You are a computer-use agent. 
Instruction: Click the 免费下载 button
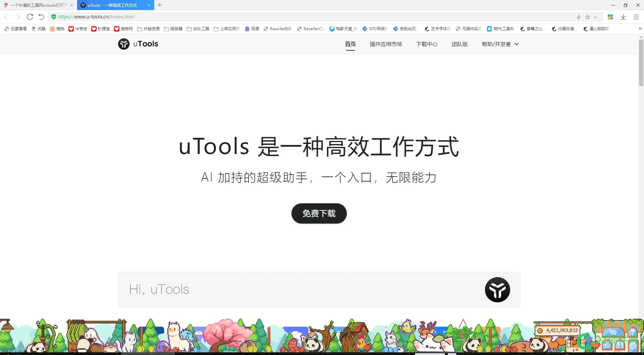click(x=319, y=213)
